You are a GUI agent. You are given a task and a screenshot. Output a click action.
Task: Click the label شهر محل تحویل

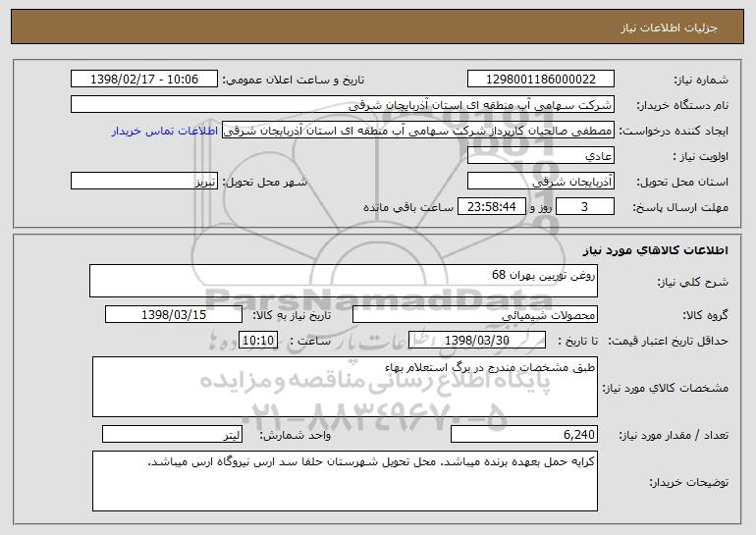tap(264, 183)
